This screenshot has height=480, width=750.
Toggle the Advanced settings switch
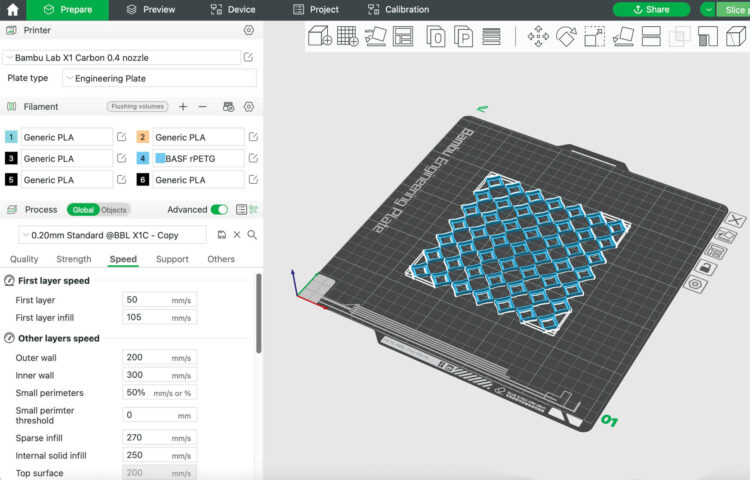click(219, 210)
